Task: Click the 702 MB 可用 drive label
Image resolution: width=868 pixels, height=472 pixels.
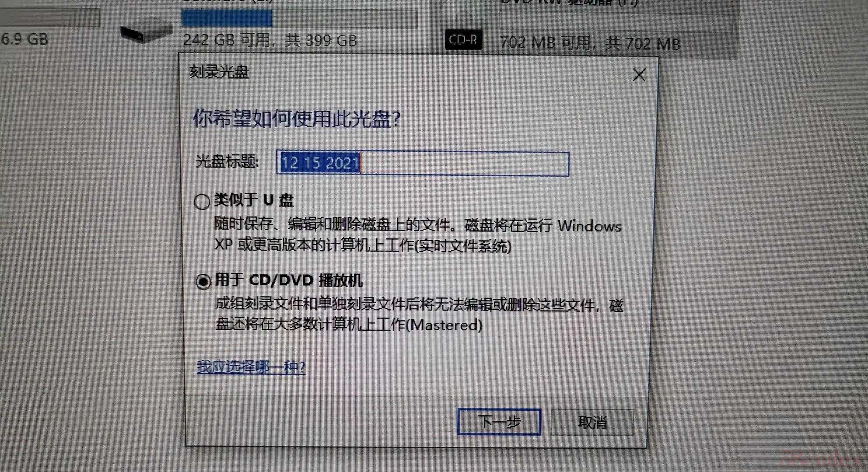Action: point(590,44)
